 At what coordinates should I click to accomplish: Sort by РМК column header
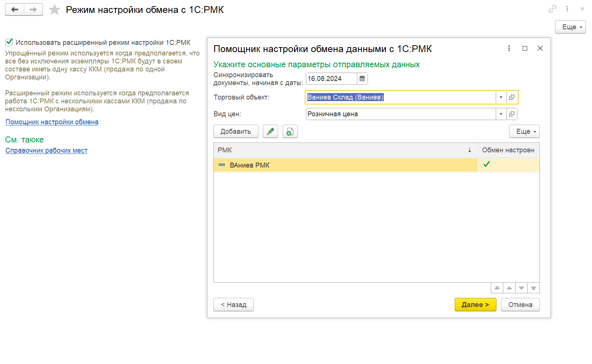click(345, 150)
